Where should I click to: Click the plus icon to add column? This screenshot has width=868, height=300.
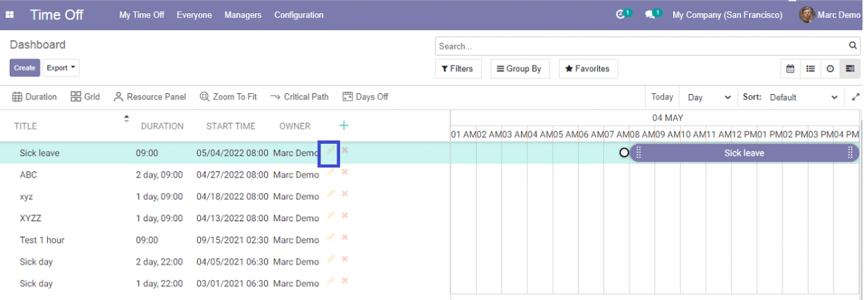(343, 125)
